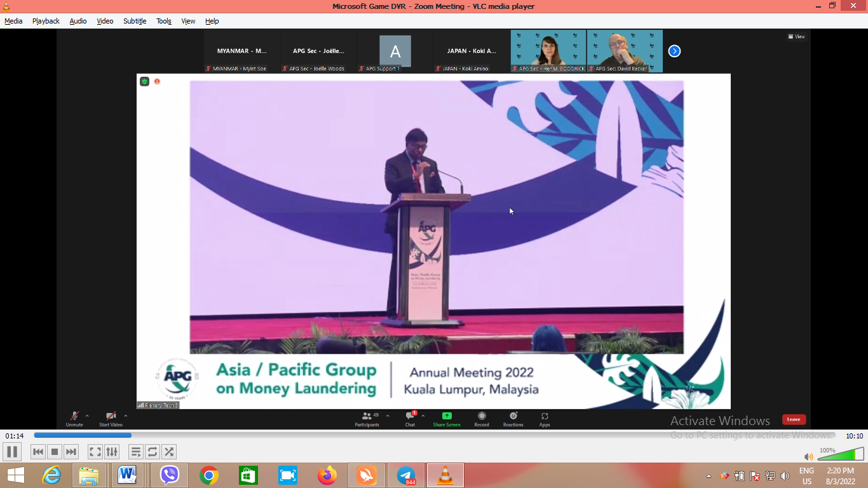Select the APG Sec - Joëlle Woods tile
This screenshot has width=868, height=488.
pyautogui.click(x=318, y=51)
